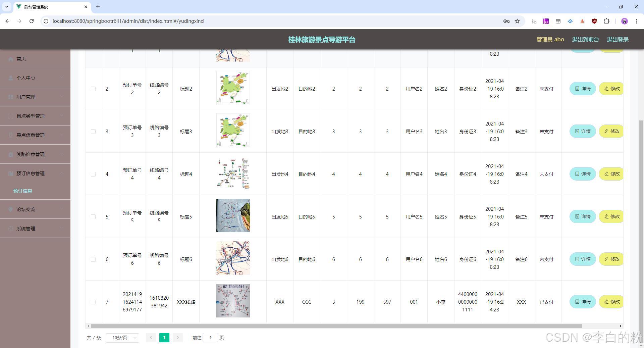Click the icon beside 景点类型管理

[11, 116]
